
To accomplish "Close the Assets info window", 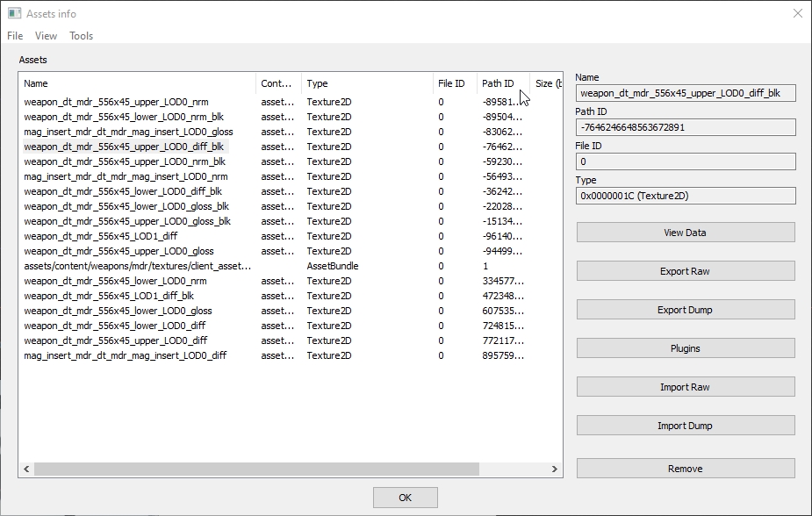I will (x=797, y=13).
